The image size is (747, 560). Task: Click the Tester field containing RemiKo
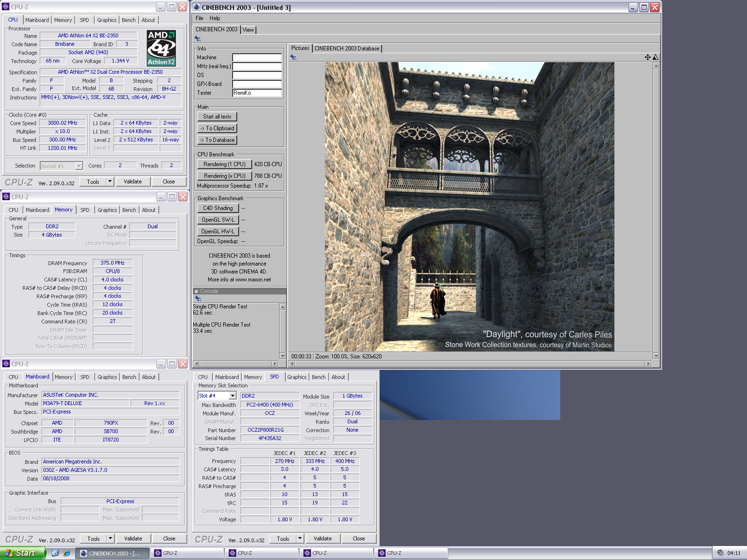tap(257, 93)
